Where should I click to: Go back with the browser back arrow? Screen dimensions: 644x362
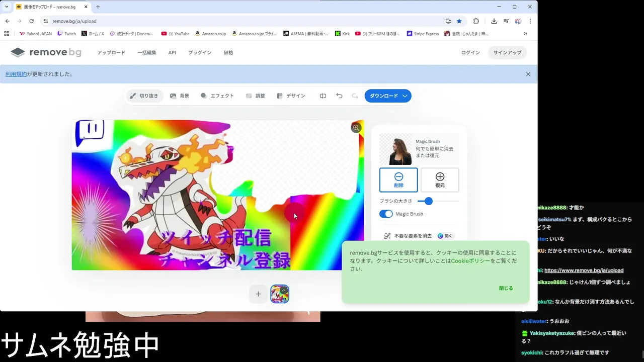tap(8, 21)
